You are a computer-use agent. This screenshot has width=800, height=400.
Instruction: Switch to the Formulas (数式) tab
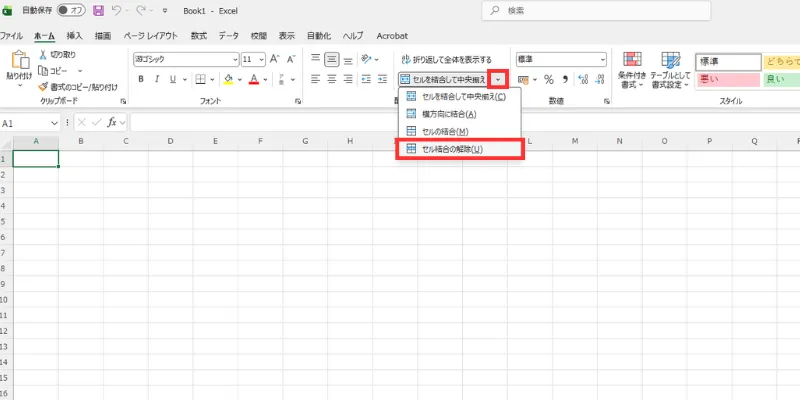click(199, 36)
